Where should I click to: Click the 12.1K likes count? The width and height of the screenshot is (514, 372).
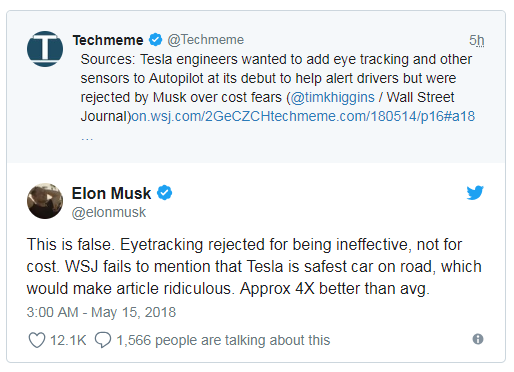68,340
